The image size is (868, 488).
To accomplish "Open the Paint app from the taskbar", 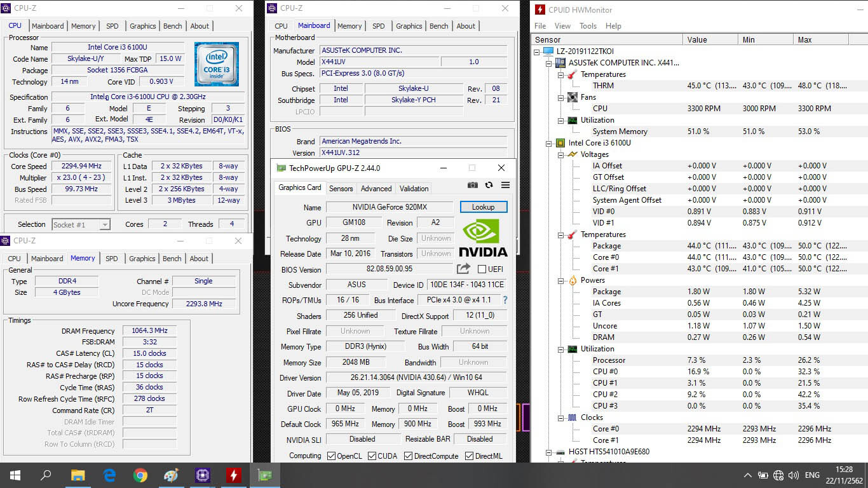I will coord(172,475).
